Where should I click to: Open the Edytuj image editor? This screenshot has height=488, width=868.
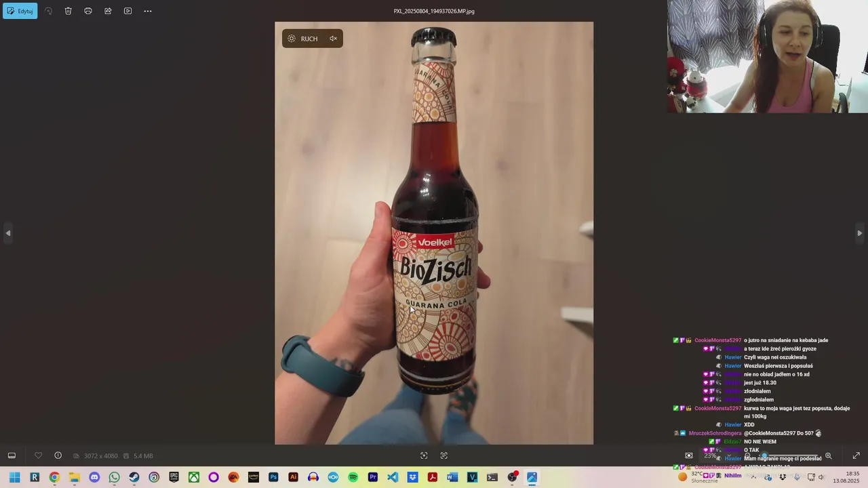pos(20,11)
